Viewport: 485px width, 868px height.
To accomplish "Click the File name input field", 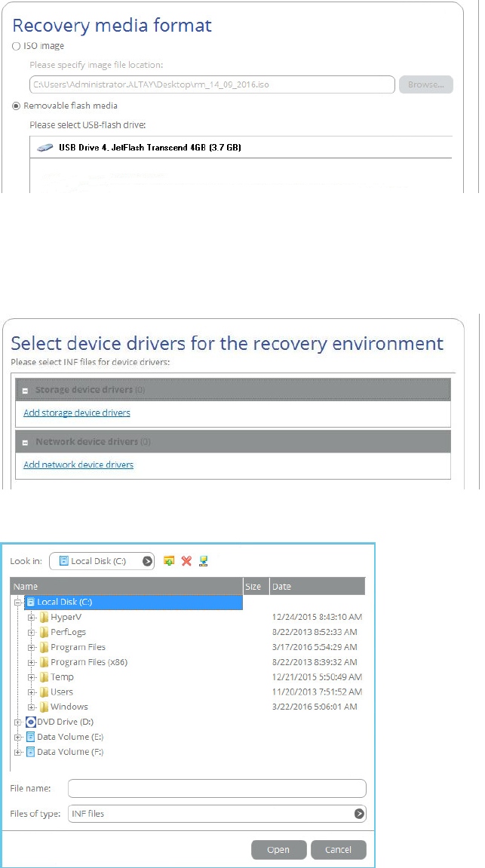I will point(217,788).
